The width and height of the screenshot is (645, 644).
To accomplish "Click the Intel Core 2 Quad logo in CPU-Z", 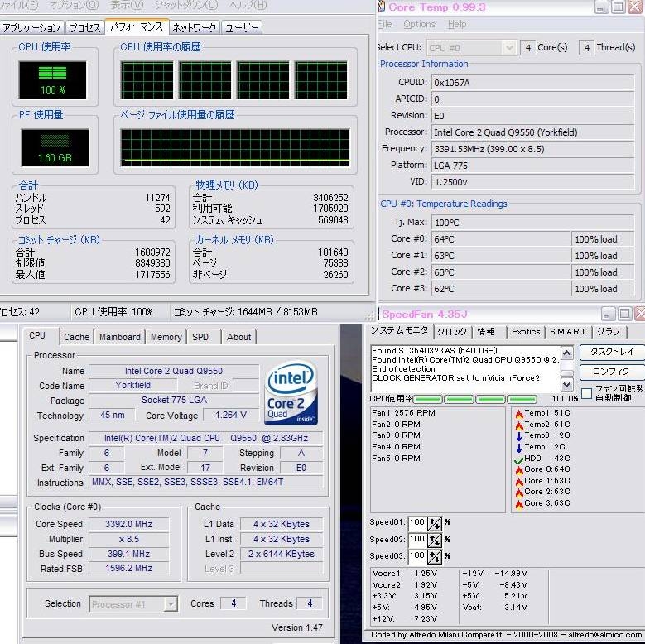I will point(291,392).
